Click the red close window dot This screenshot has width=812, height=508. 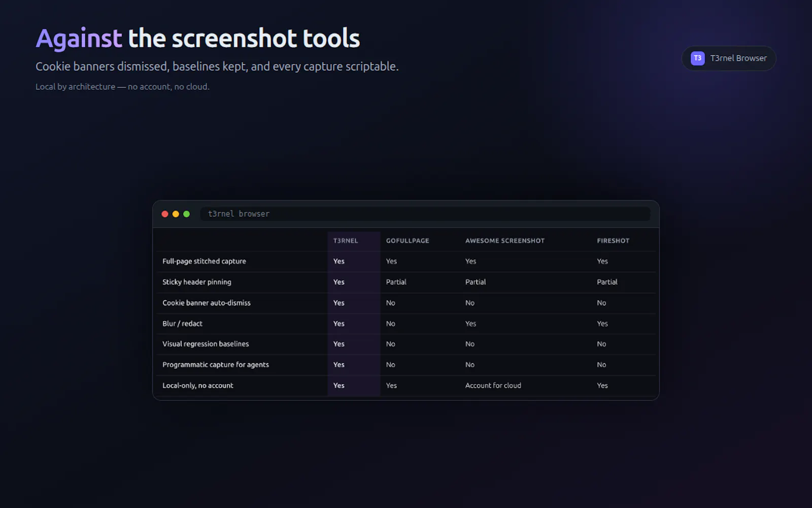pyautogui.click(x=165, y=214)
